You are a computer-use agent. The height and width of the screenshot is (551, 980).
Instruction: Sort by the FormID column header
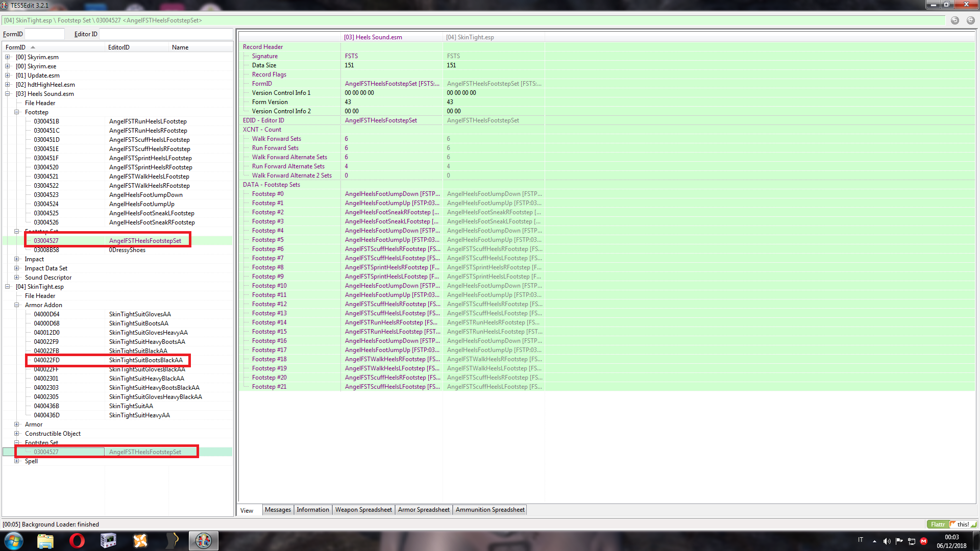pos(54,47)
